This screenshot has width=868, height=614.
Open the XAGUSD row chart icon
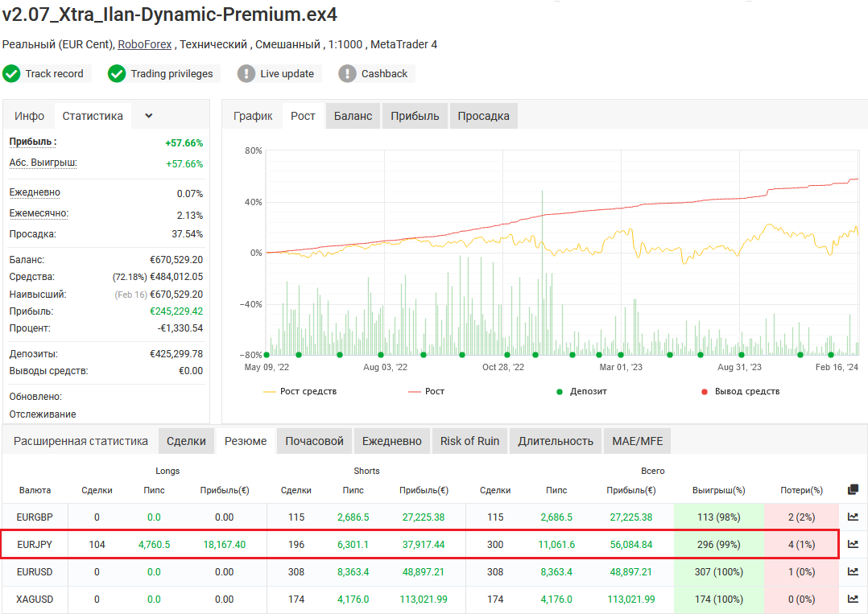[x=853, y=600]
